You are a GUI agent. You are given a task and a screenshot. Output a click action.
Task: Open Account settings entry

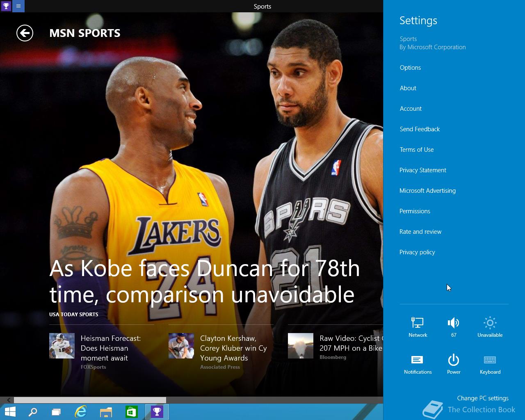pyautogui.click(x=411, y=109)
